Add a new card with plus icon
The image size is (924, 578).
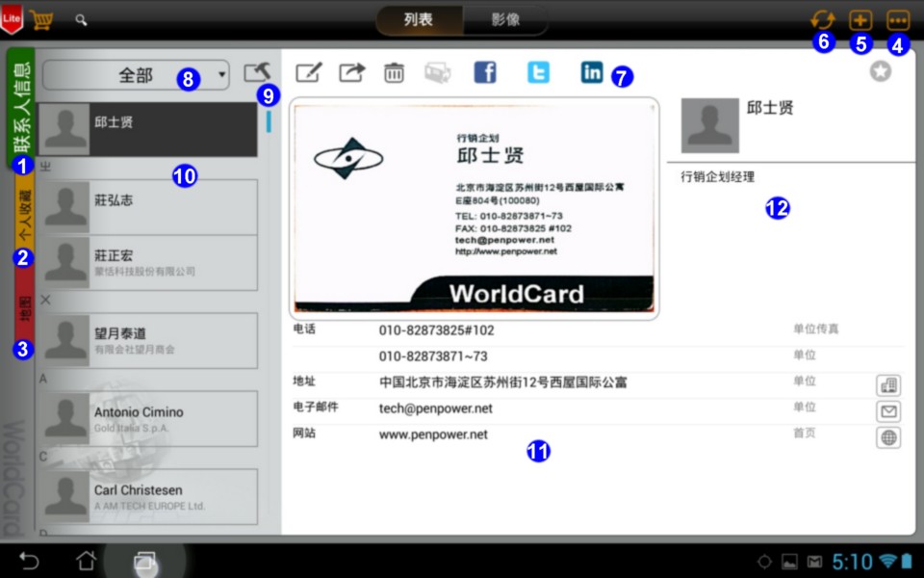860,20
